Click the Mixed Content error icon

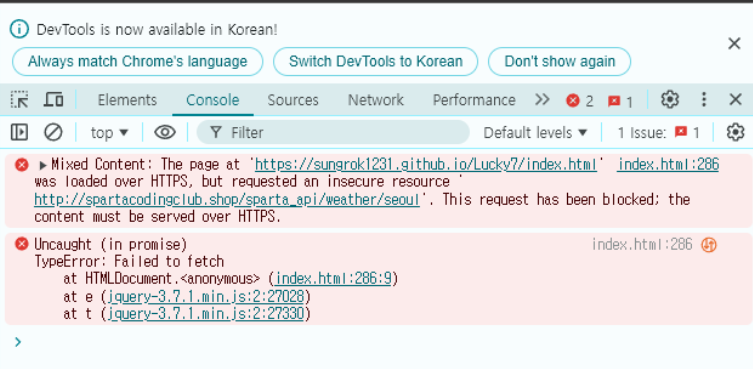(22, 165)
